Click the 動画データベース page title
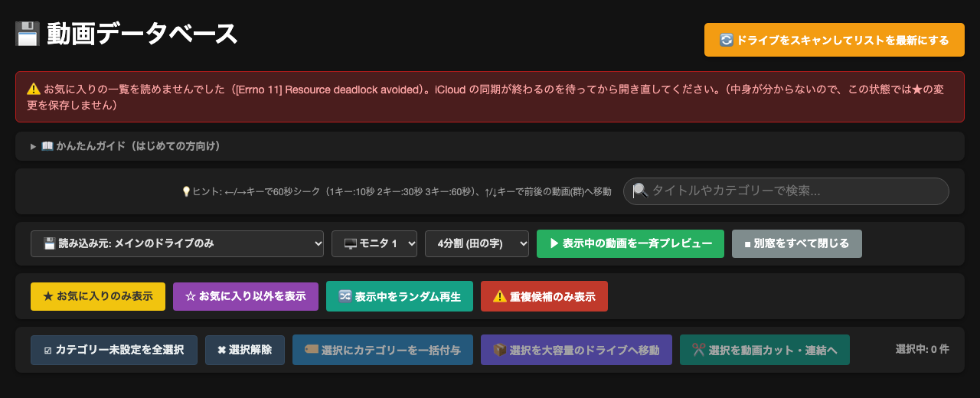This screenshot has width=980, height=398. pyautogui.click(x=142, y=34)
